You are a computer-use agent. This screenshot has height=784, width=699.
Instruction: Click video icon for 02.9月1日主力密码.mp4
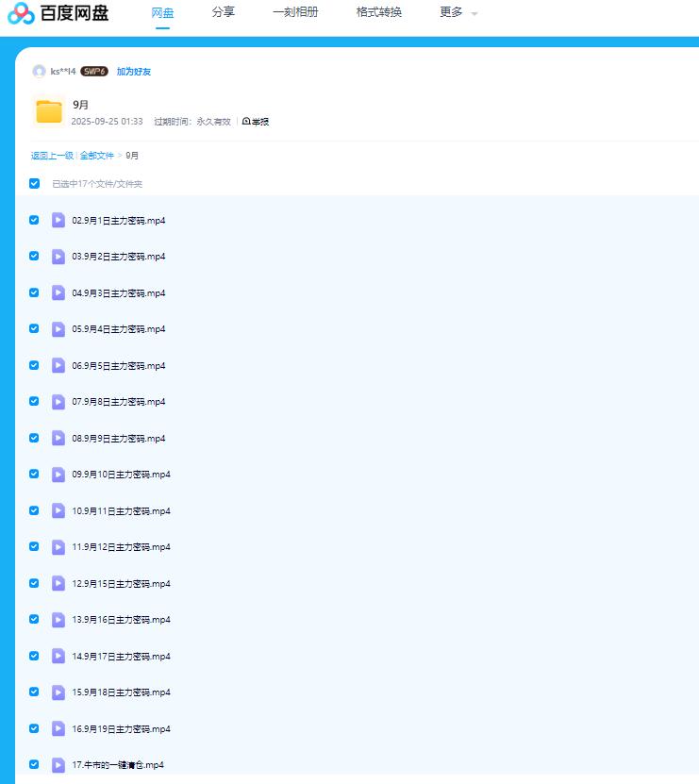tap(58, 220)
